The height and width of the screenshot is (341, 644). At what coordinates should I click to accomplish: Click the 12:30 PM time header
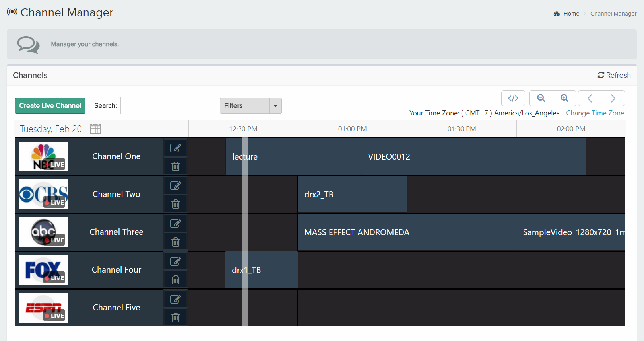(x=243, y=129)
